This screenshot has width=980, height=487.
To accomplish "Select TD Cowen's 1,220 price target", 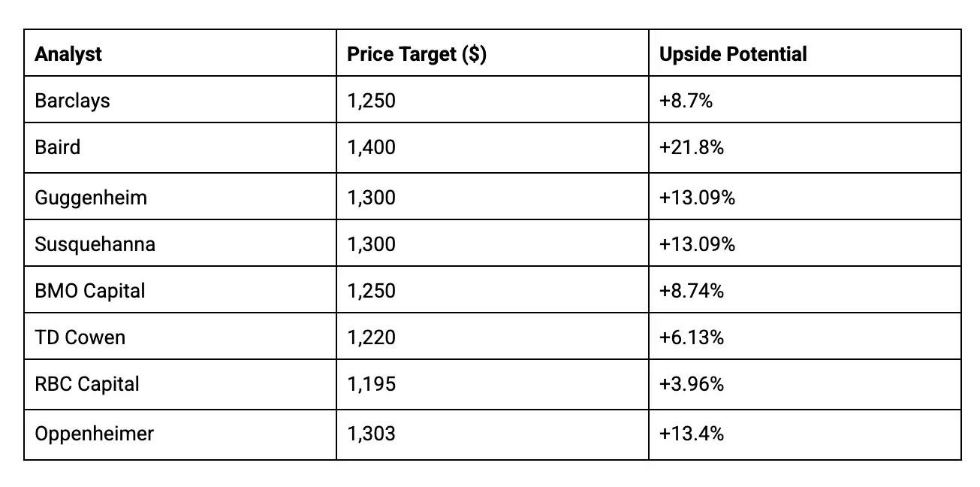I will 371,337.
